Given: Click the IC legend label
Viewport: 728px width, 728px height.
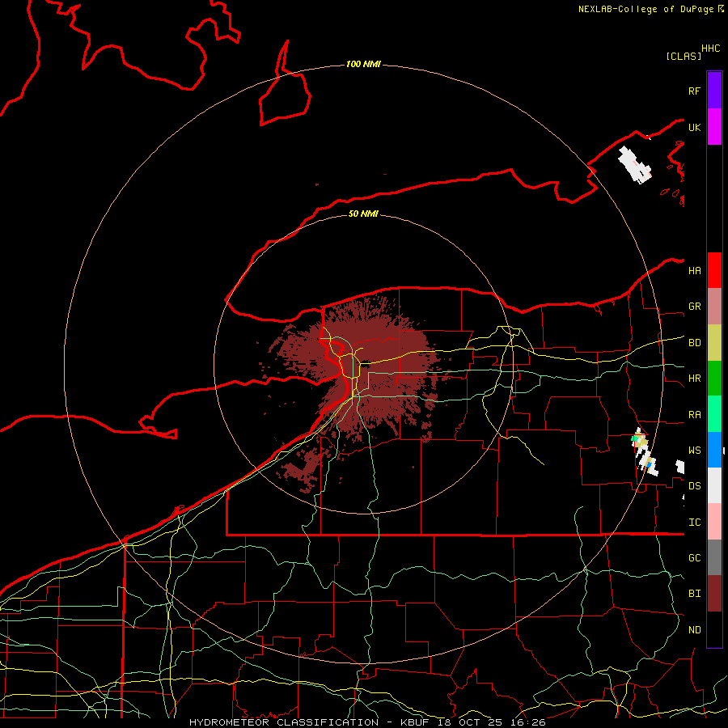Looking at the screenshot, I should (x=694, y=523).
